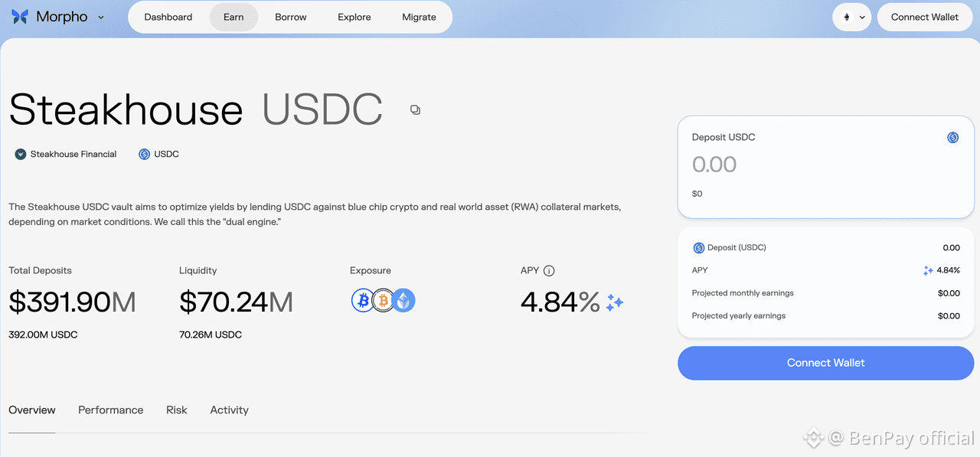Click the 392.00M USDC text
980x457 pixels.
coord(43,335)
